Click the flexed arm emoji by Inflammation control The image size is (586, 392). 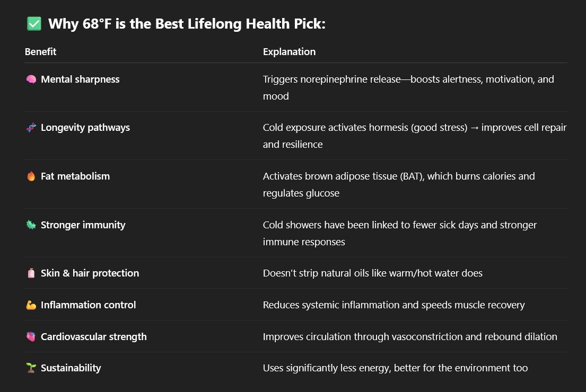[x=31, y=305]
